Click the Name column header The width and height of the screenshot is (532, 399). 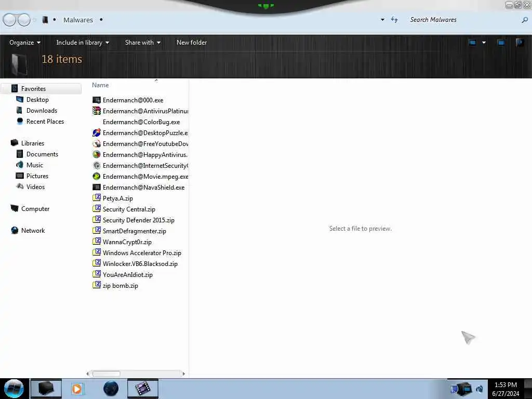100,85
